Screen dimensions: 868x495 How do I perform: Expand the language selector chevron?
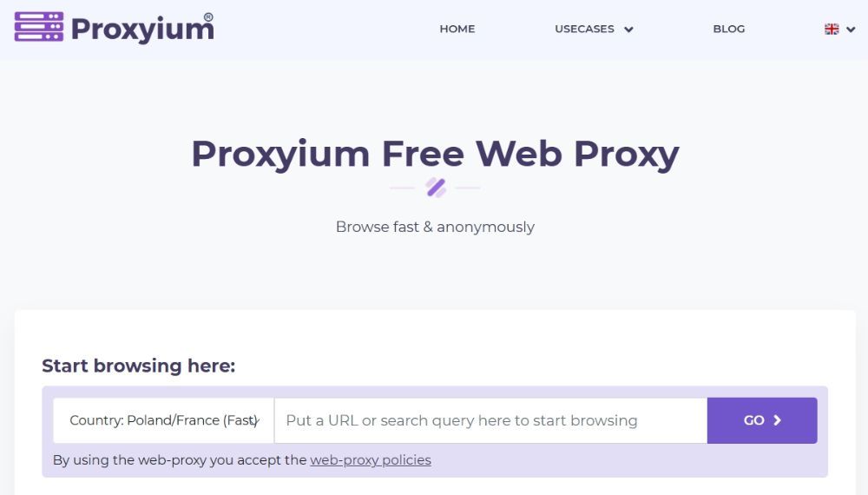(851, 30)
